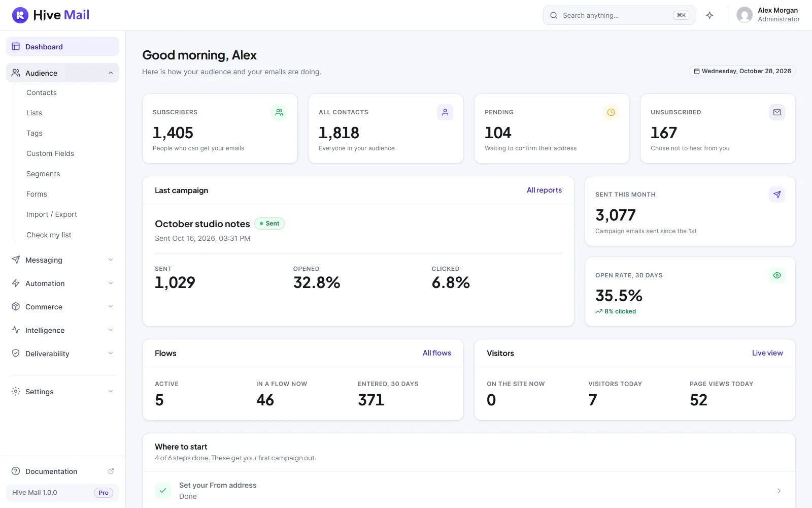This screenshot has height=508, width=812.
Task: Open the Set your From address step arrow
Action: click(779, 491)
